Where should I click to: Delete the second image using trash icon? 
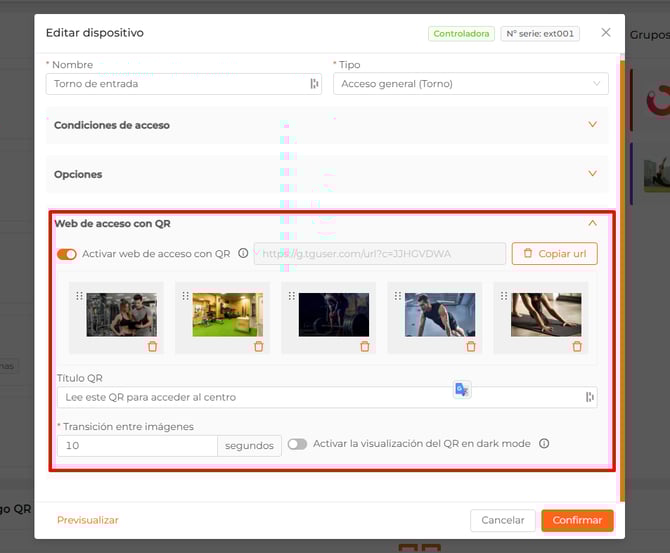259,346
